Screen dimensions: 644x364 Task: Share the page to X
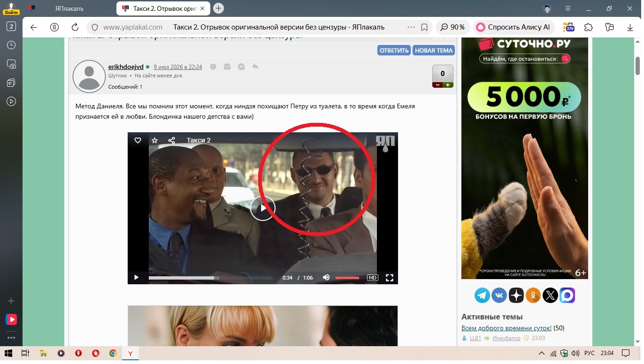click(550, 295)
